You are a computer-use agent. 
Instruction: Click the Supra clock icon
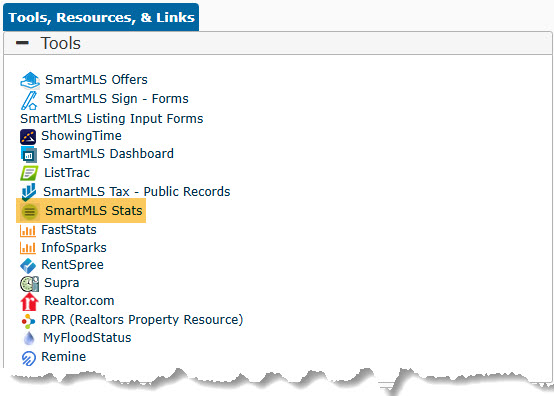click(x=29, y=284)
